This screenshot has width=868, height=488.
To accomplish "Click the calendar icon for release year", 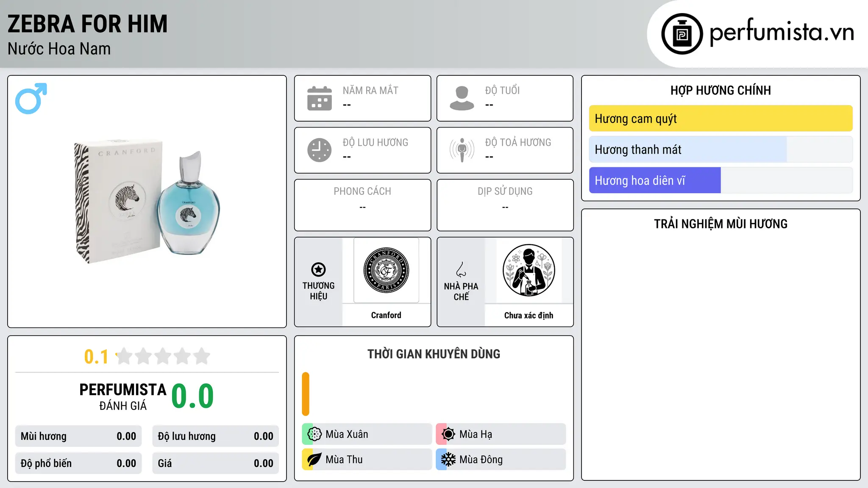I will (x=320, y=98).
